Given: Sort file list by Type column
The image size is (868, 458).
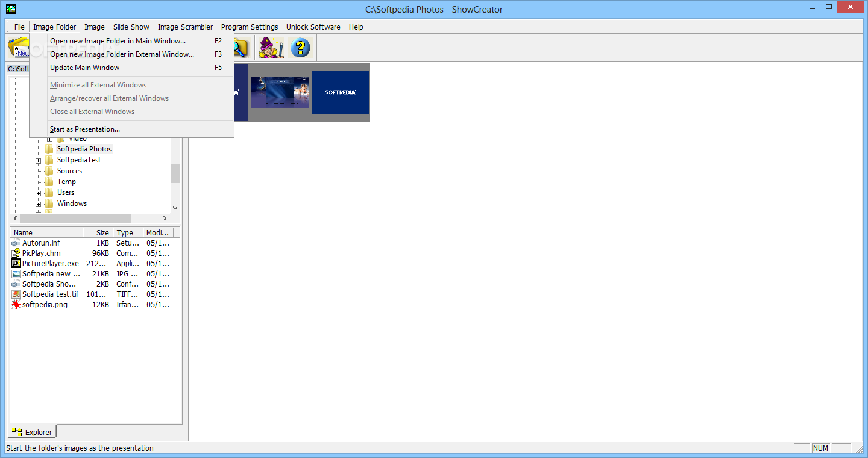Looking at the screenshot, I should coord(128,232).
